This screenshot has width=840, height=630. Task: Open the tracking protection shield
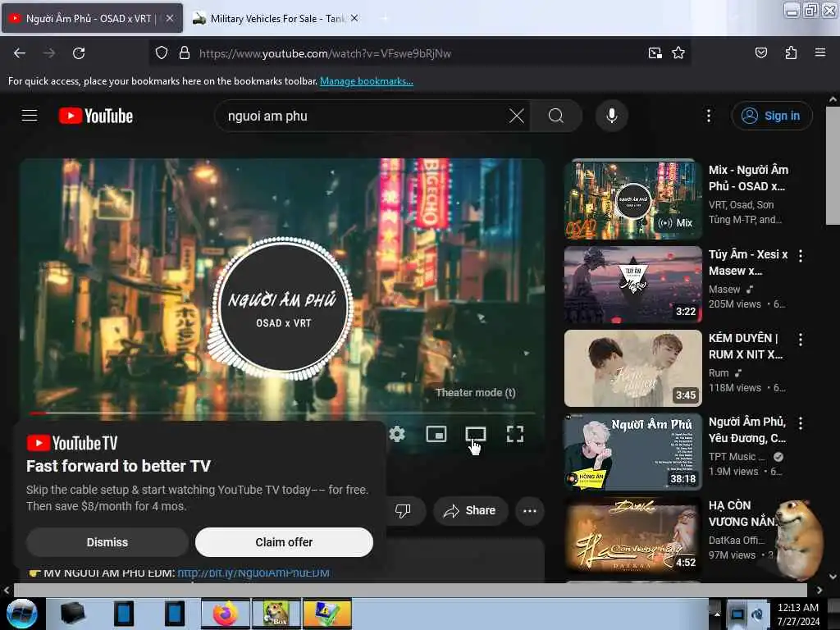[162, 53]
